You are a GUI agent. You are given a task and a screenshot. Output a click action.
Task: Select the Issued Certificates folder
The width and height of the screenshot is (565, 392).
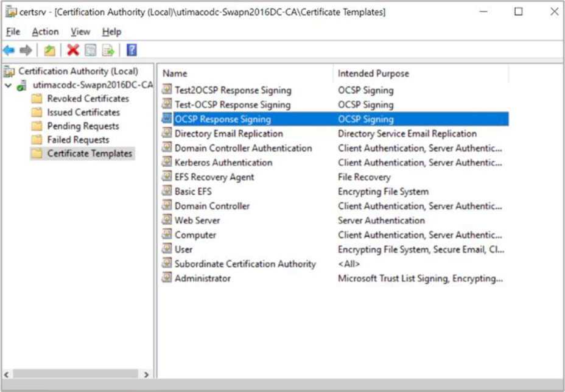(x=83, y=113)
